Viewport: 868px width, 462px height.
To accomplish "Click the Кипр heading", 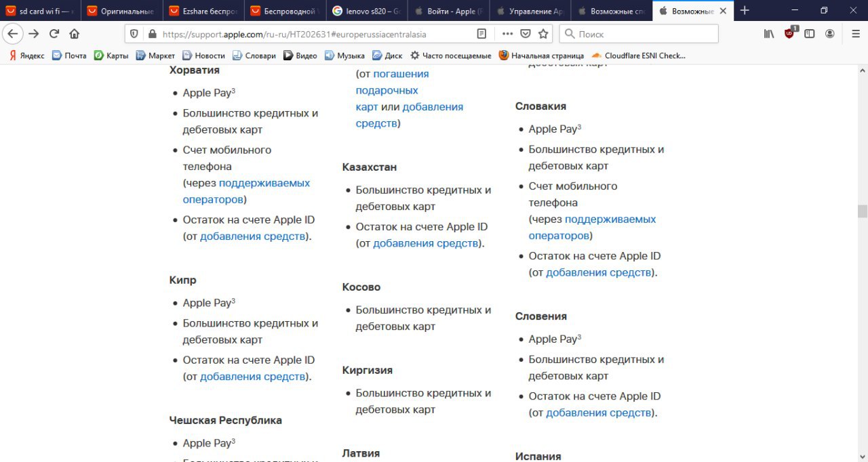I will pyautogui.click(x=183, y=280).
